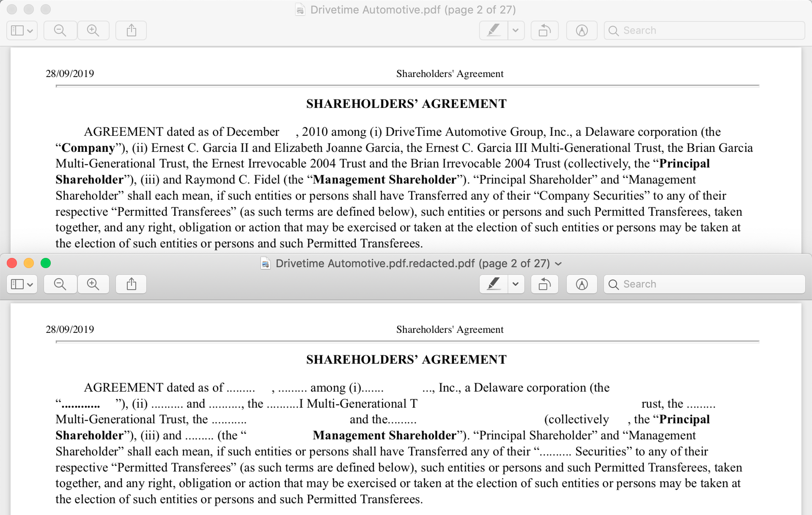This screenshot has width=812, height=515.
Task: Zoom in on the redacted PDF window
Action: (93, 284)
